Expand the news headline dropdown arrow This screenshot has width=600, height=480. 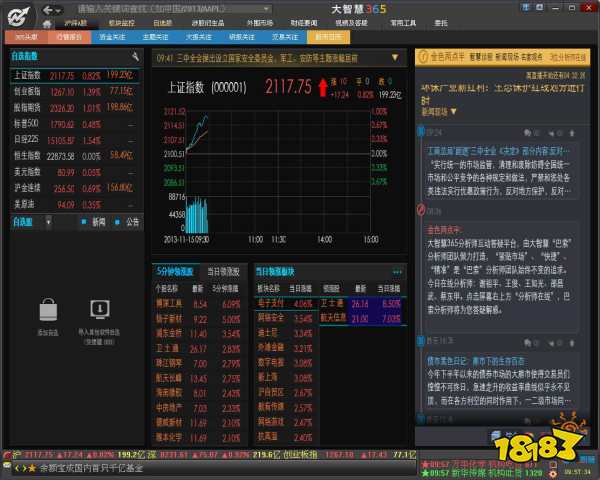tap(395, 58)
